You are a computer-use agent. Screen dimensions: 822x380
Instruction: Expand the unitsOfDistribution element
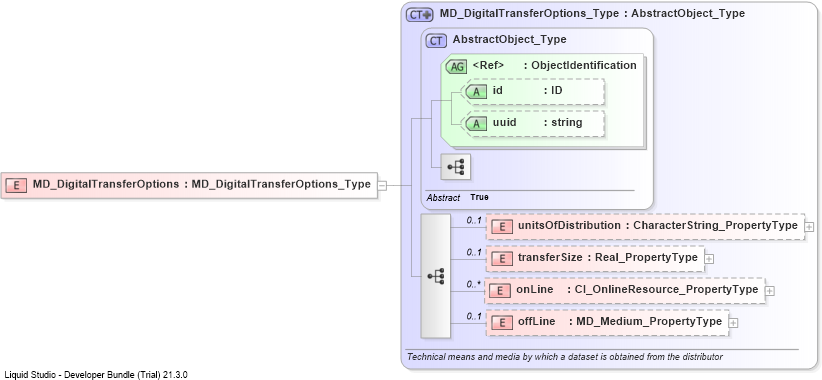pyautogui.click(x=809, y=227)
